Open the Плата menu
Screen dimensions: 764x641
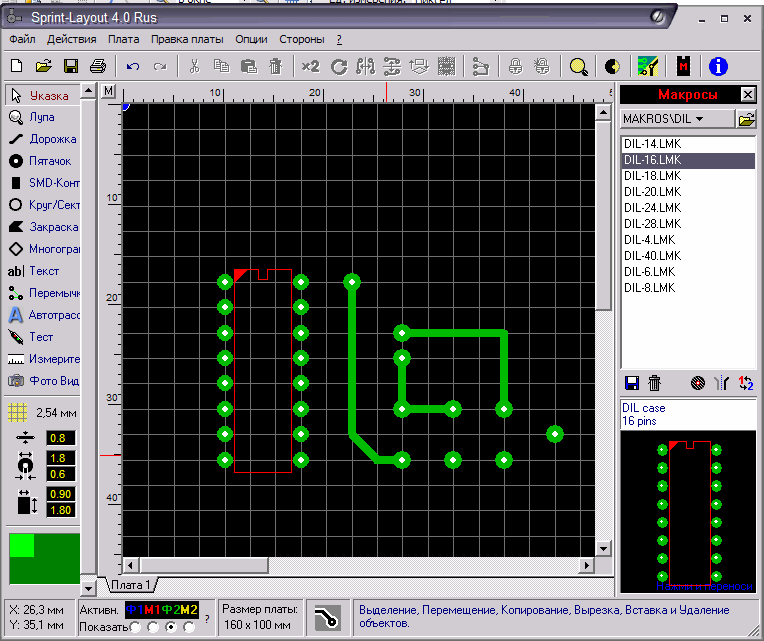(x=124, y=39)
